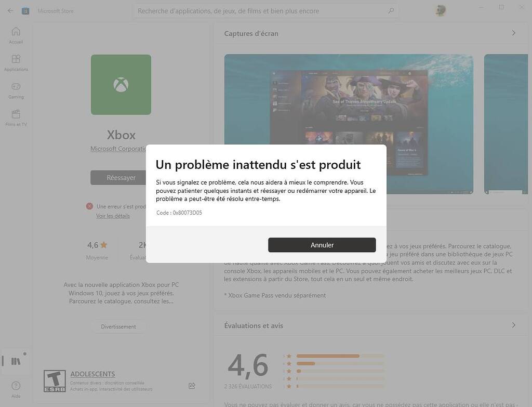The image size is (532, 407).
Task: Open the library icon in sidebar
Action: pos(16,361)
